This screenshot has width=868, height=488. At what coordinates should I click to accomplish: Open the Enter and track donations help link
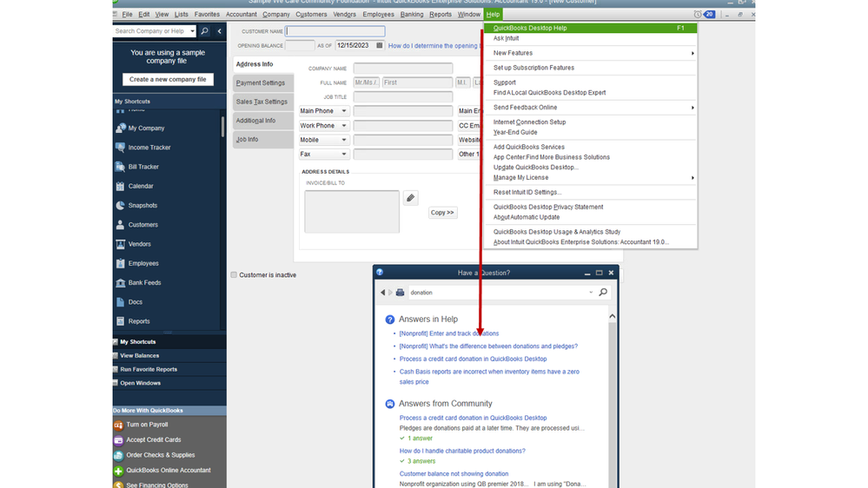tap(449, 333)
